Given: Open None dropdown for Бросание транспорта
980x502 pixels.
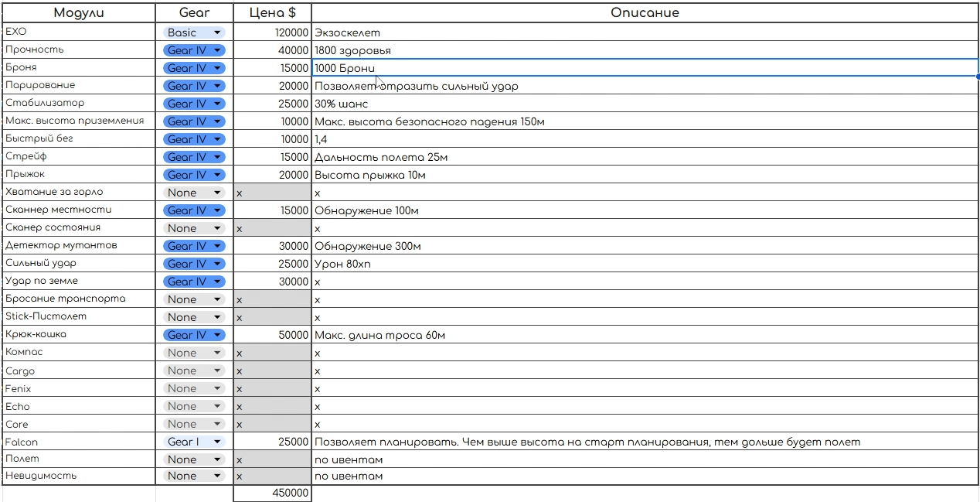Looking at the screenshot, I should pos(194,299).
